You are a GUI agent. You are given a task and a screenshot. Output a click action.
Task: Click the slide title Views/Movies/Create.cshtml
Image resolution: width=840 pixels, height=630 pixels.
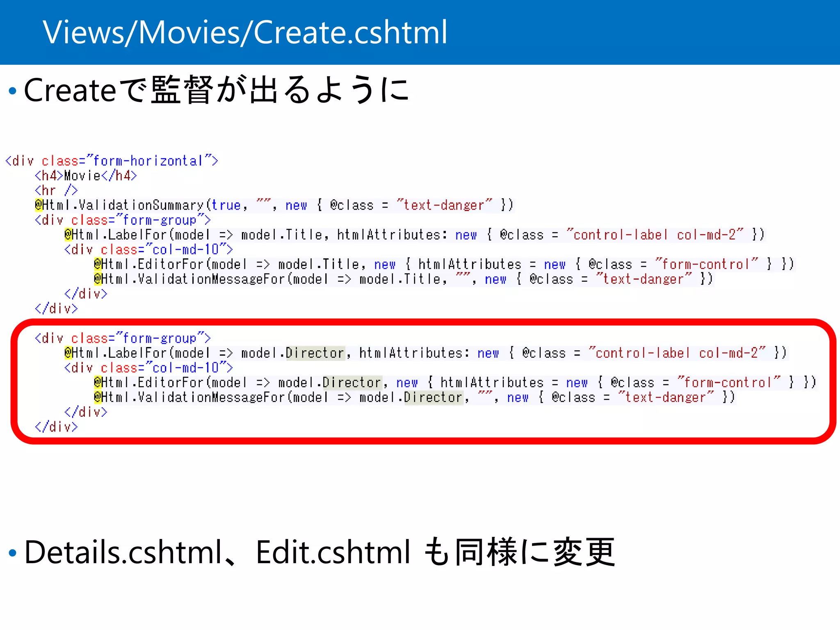click(245, 32)
